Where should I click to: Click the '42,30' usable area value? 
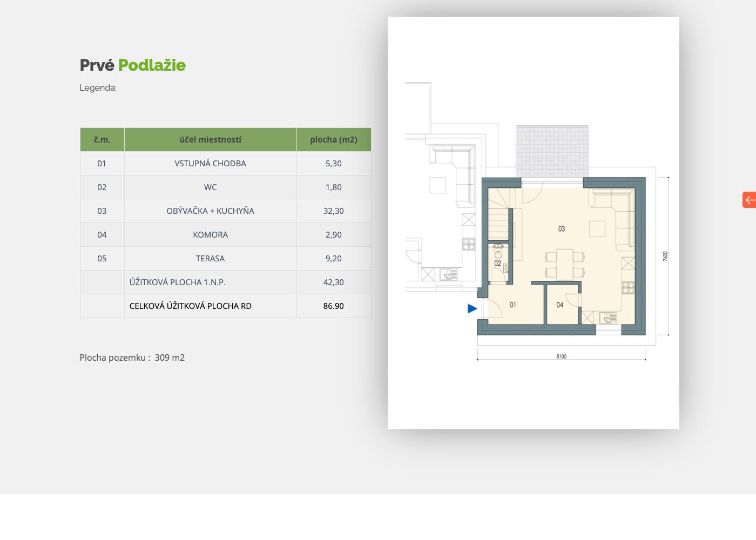334,282
